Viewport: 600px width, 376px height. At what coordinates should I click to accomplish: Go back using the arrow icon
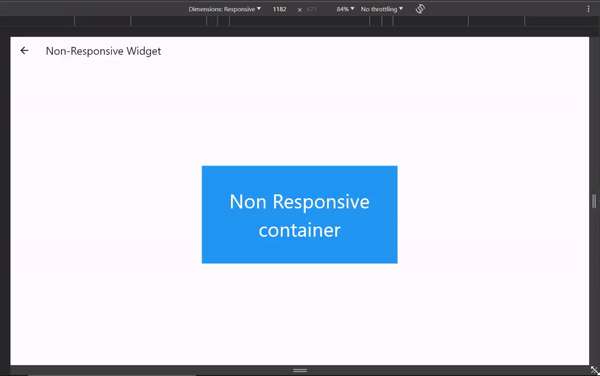pos(24,50)
